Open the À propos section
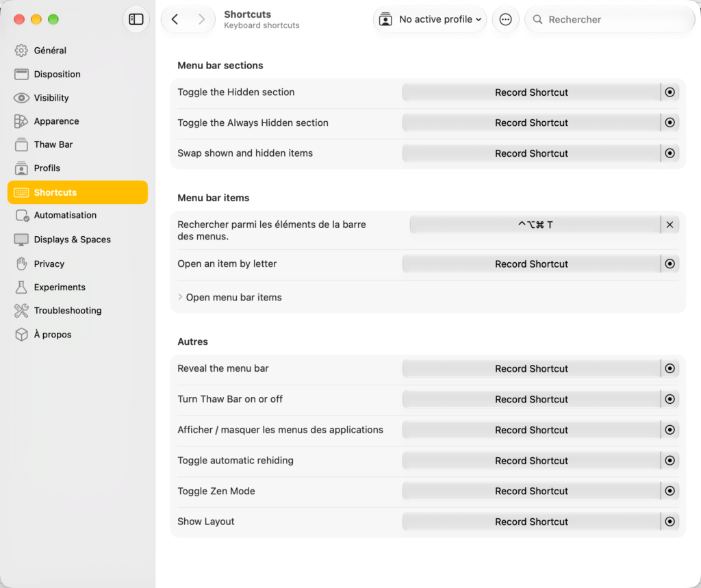 77,335
